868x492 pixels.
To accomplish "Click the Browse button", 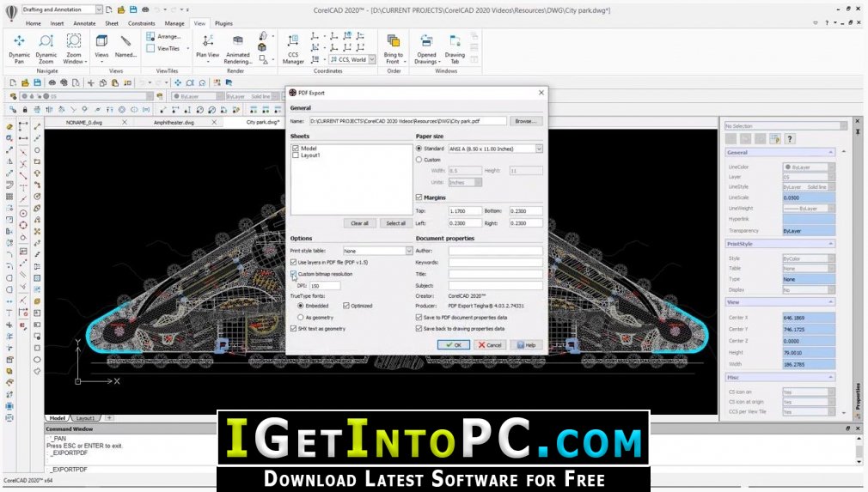I will click(x=525, y=120).
